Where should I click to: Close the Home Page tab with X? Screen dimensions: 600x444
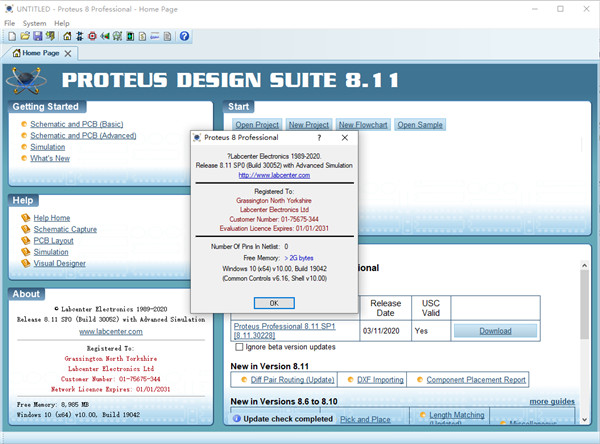tap(68, 54)
